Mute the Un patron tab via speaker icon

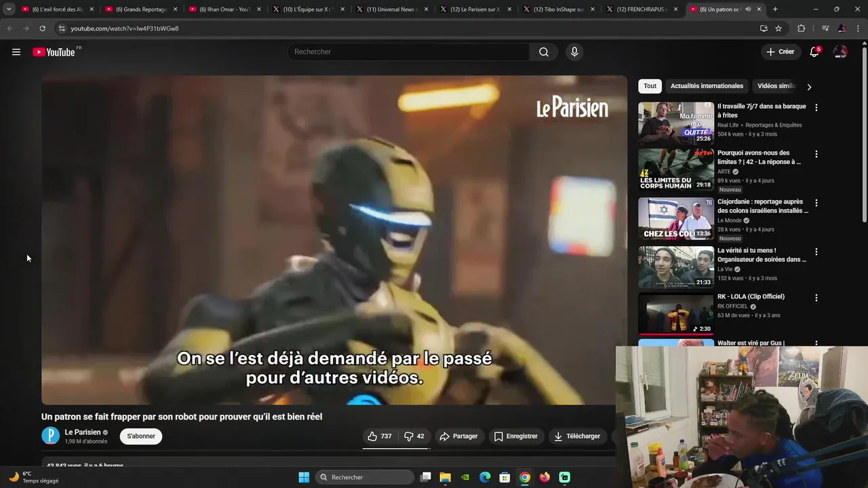(x=748, y=9)
